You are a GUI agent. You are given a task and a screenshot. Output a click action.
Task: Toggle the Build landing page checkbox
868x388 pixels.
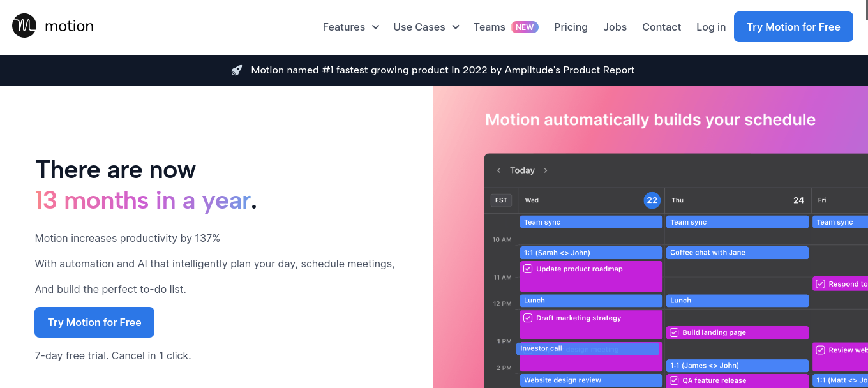(x=674, y=332)
